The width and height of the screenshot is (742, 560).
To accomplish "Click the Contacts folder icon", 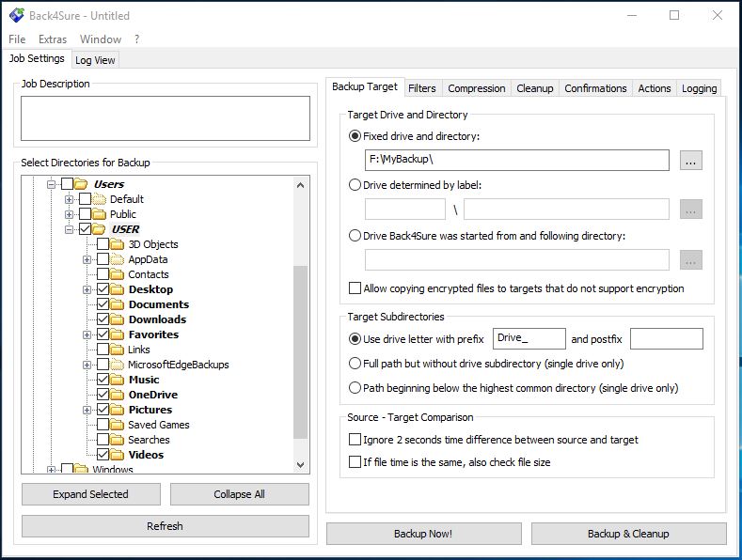I will click(x=117, y=273).
